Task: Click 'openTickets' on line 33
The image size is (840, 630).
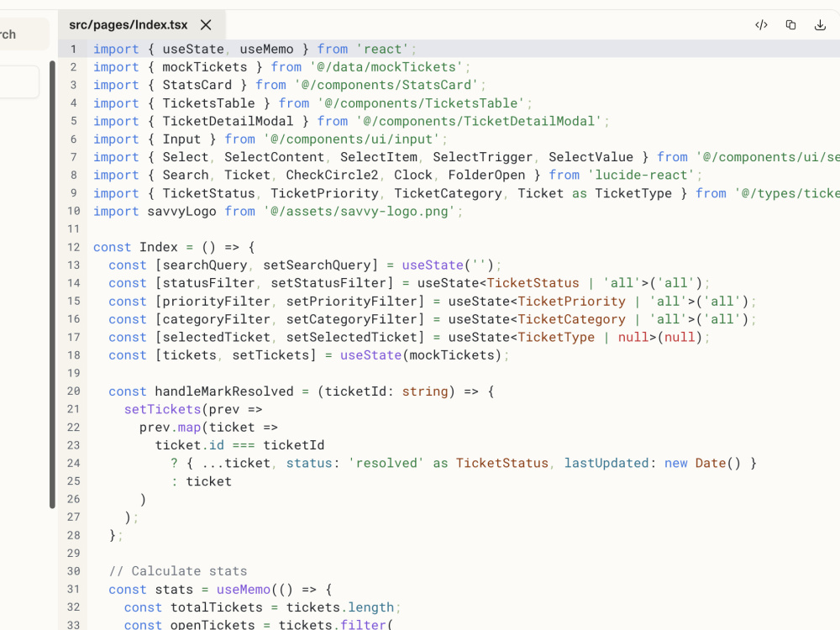Action: coord(213,625)
